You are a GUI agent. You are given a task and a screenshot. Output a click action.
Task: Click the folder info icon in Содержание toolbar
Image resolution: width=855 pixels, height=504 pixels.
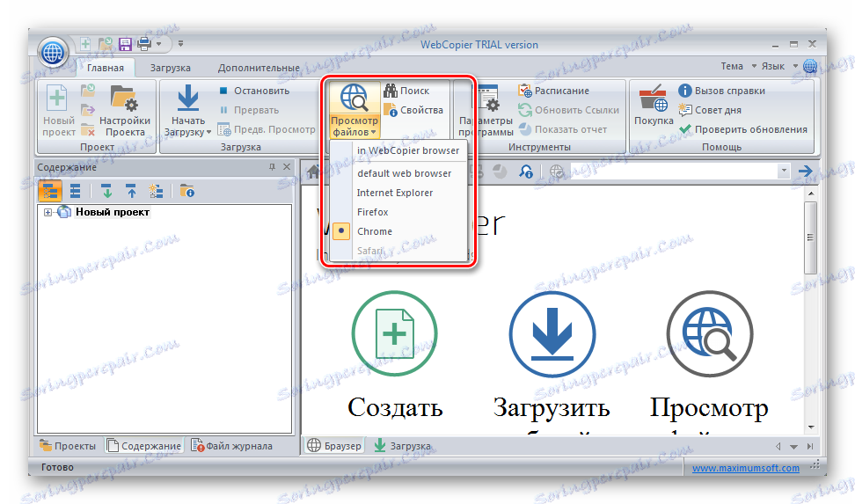187,192
